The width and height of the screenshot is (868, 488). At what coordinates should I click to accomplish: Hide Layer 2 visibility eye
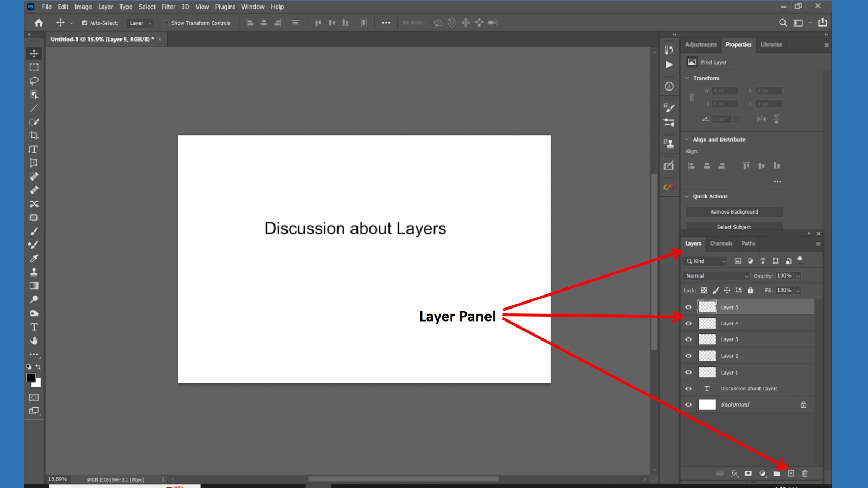[688, 356]
